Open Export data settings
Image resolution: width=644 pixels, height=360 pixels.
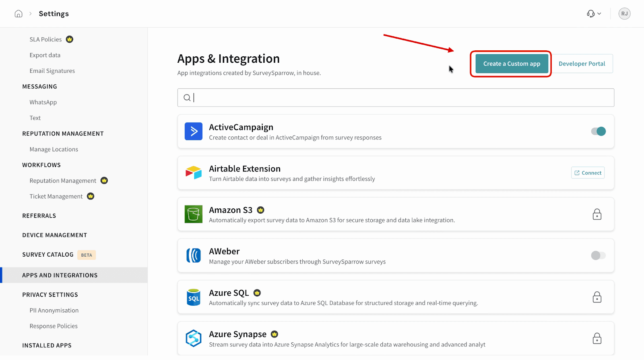[45, 55]
